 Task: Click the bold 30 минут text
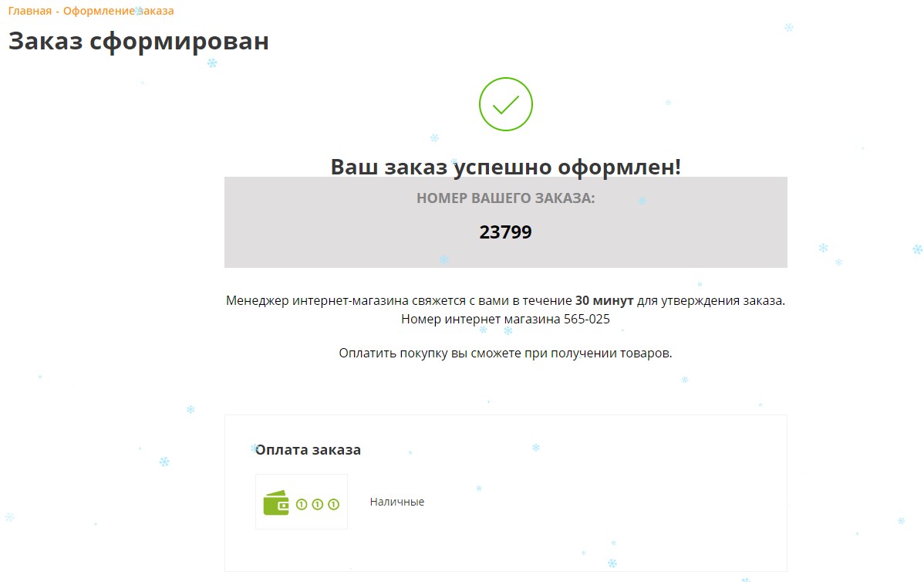pos(604,300)
